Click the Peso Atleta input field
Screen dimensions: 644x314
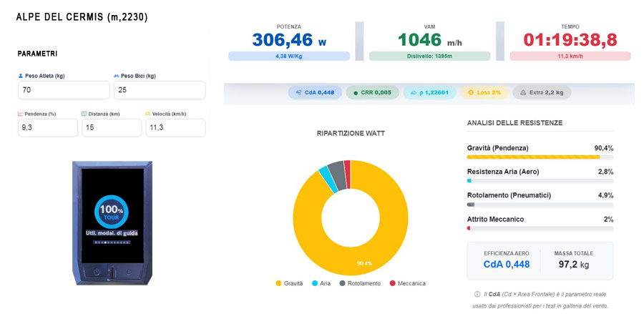point(64,90)
